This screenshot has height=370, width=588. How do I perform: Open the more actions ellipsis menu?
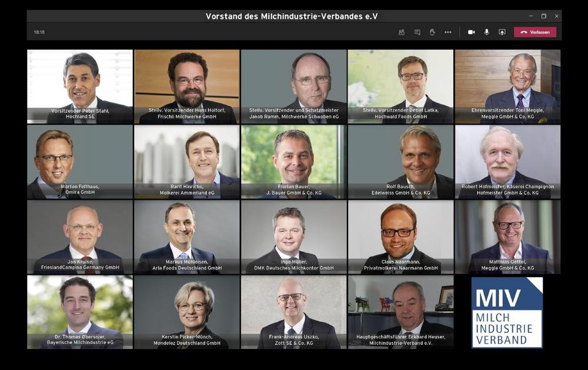447,32
